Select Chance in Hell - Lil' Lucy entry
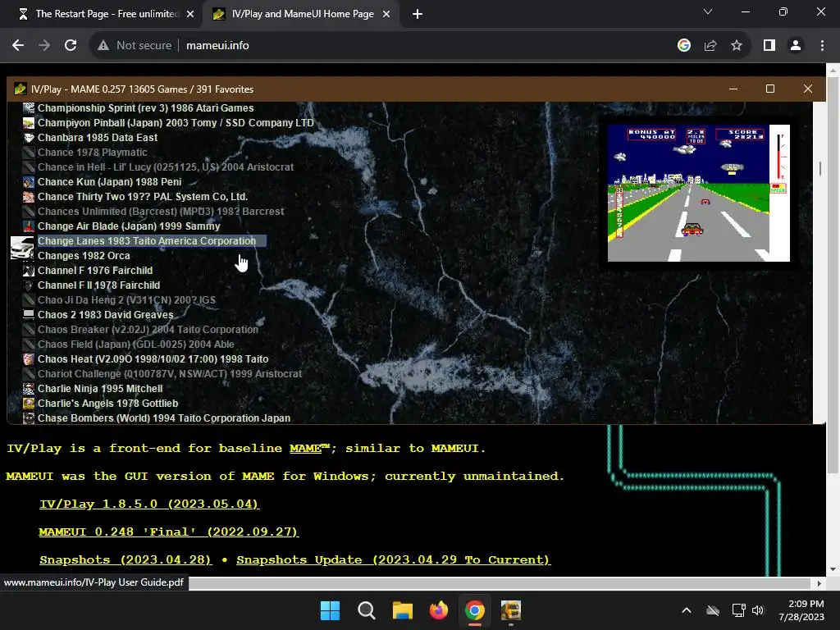This screenshot has height=630, width=840. [166, 167]
